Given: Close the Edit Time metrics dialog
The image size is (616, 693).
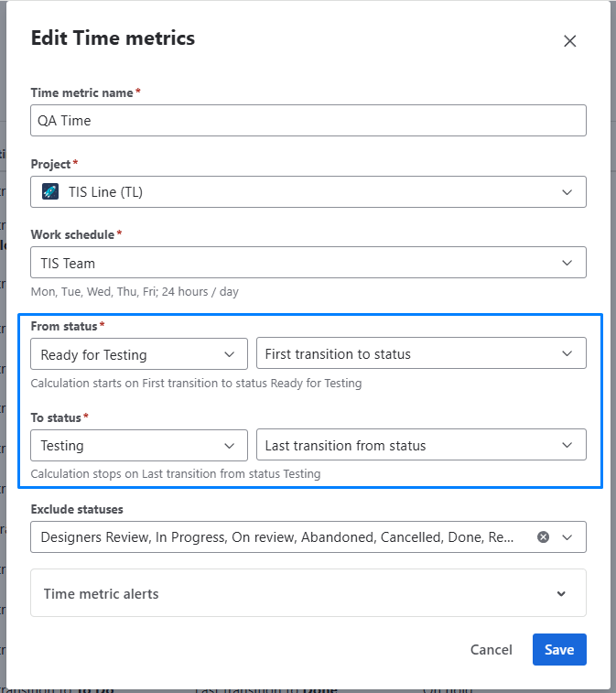Looking at the screenshot, I should pos(569,41).
